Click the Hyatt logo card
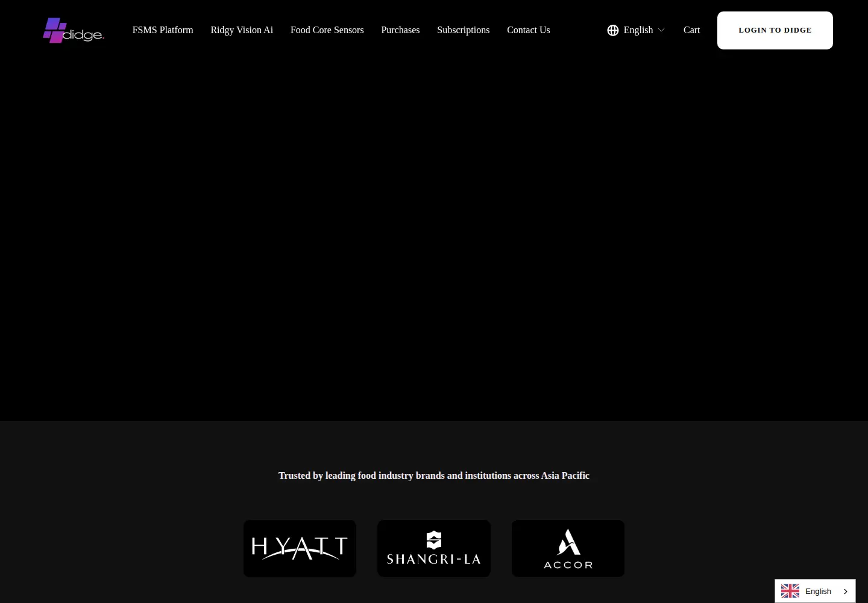868x603 pixels. click(x=300, y=548)
